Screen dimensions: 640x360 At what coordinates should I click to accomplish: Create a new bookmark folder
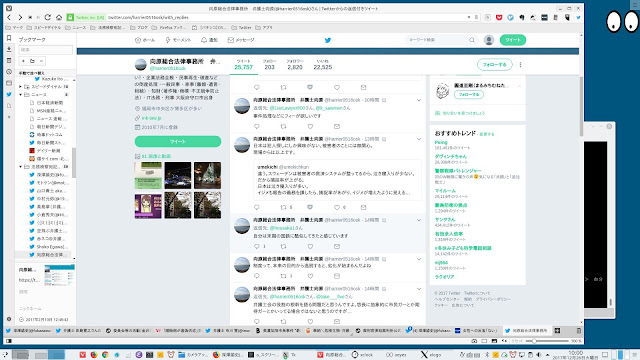[x=32, y=61]
